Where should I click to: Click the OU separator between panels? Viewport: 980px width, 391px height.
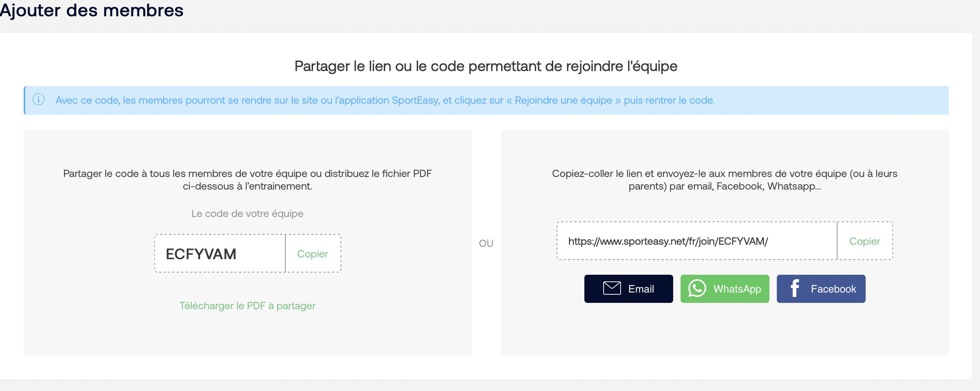click(486, 243)
